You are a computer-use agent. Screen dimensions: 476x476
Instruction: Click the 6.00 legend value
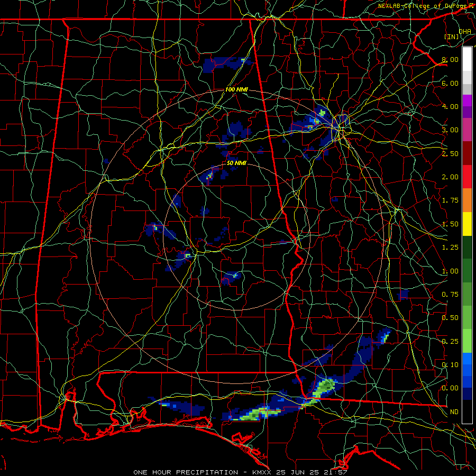450,83
